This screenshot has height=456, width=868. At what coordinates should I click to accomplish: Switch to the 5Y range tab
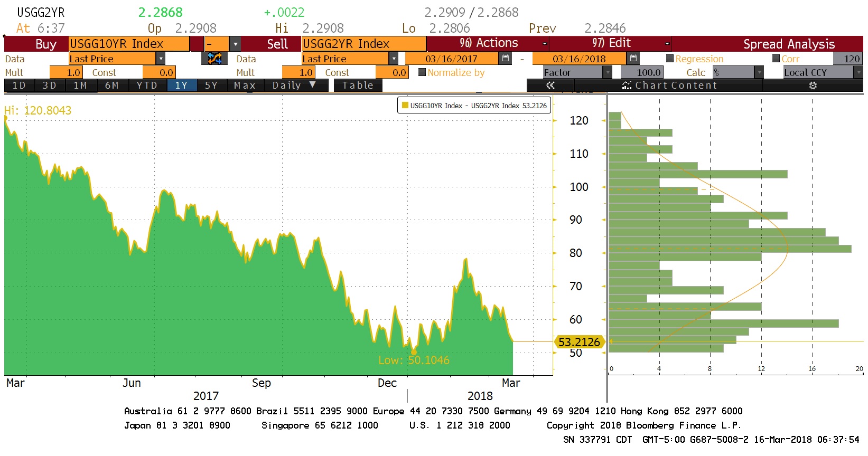211,85
